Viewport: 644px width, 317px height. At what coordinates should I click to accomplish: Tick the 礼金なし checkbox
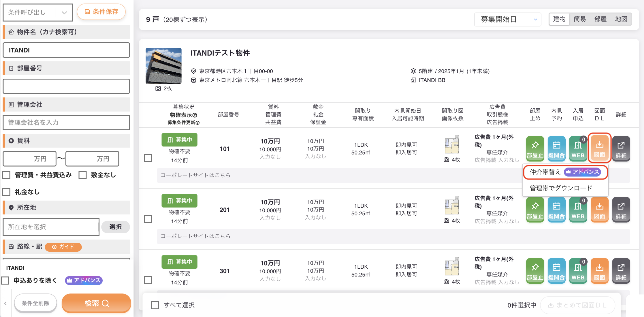tap(7, 192)
